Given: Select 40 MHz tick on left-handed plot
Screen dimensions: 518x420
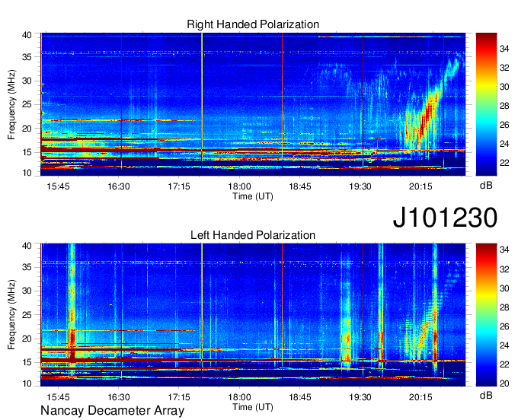Looking at the screenshot, I should tap(27, 246).
